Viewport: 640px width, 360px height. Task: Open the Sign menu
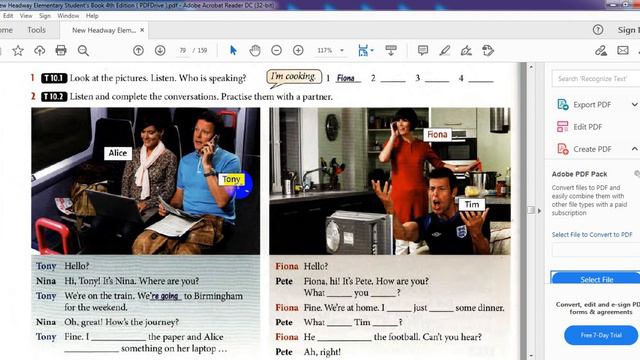[45, 16]
